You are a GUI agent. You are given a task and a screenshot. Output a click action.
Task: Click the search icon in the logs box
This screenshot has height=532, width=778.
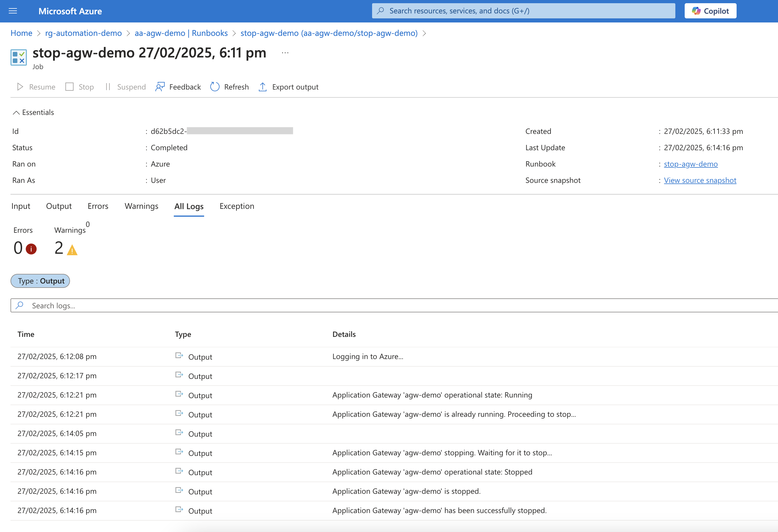coord(20,305)
